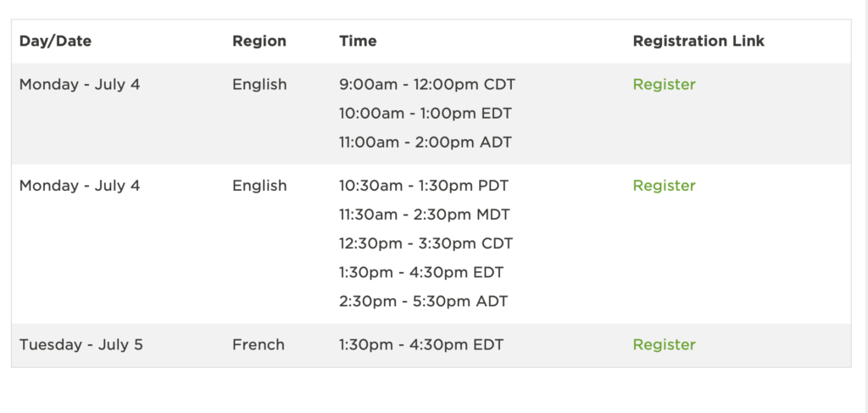The width and height of the screenshot is (868, 413).
Task: Select the first Monday - July 4 cell
Action: [x=80, y=85]
